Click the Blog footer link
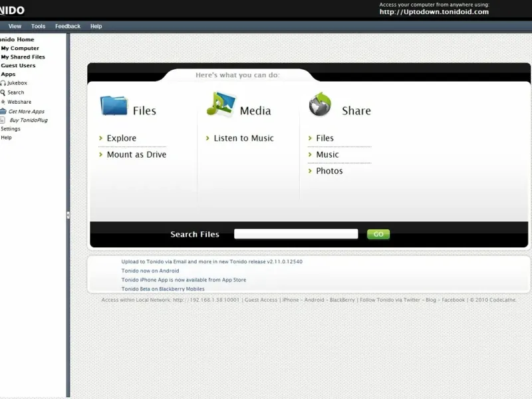Viewport: 532px width, 399px height. pos(430,300)
